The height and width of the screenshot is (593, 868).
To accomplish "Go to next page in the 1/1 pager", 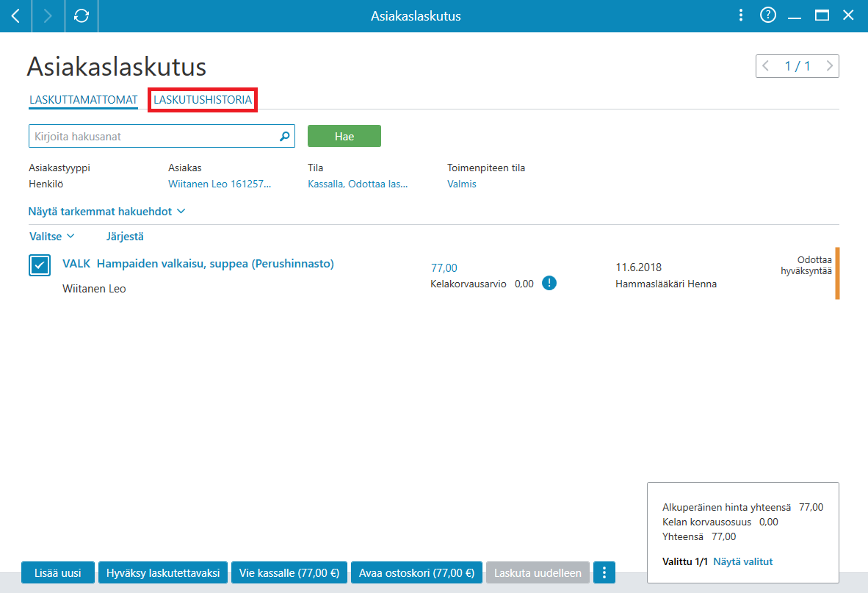I will click(829, 66).
